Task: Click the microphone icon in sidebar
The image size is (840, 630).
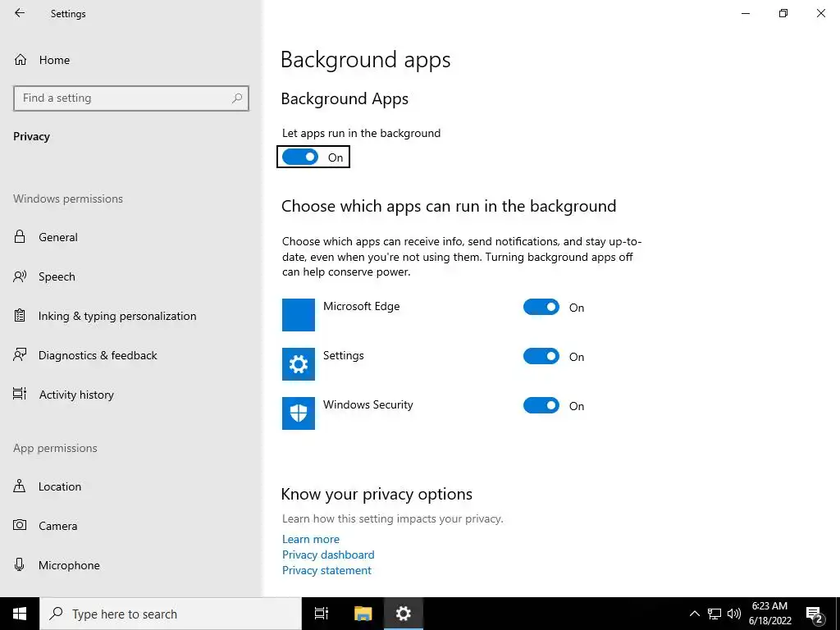Action: 20,564
